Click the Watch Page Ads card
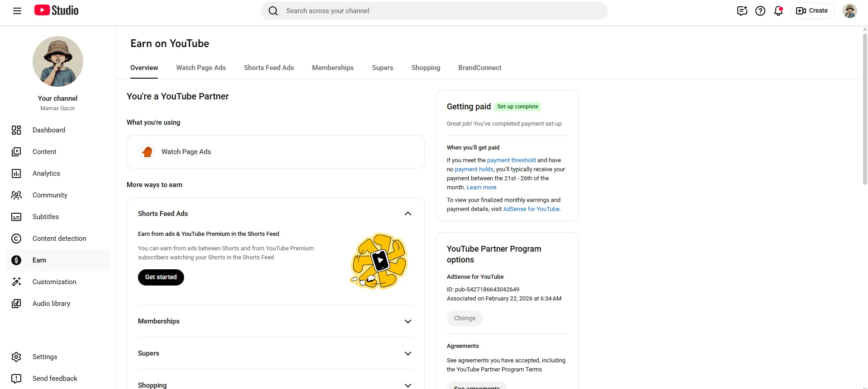The width and height of the screenshot is (868, 389). point(275,152)
